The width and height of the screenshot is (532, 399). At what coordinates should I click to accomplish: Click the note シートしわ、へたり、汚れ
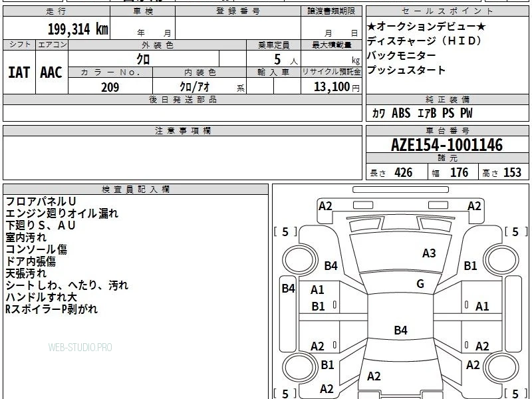tap(67, 285)
